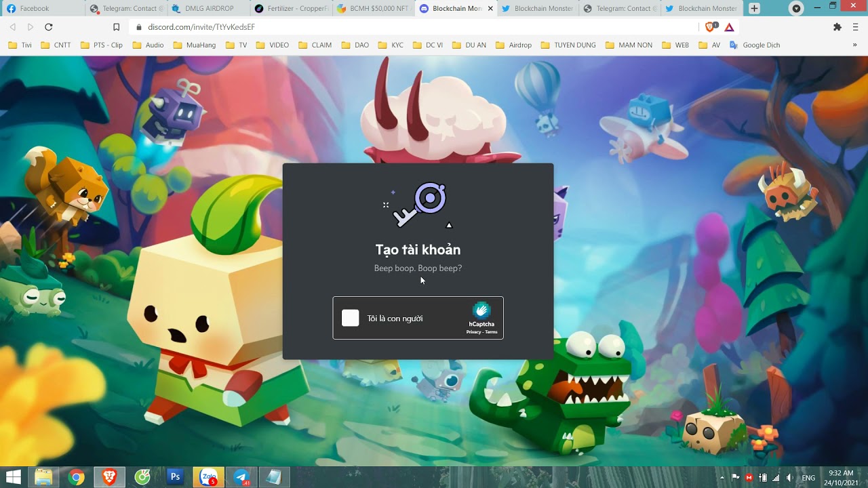Open the browser Extensions puzzle icon

coord(837,27)
